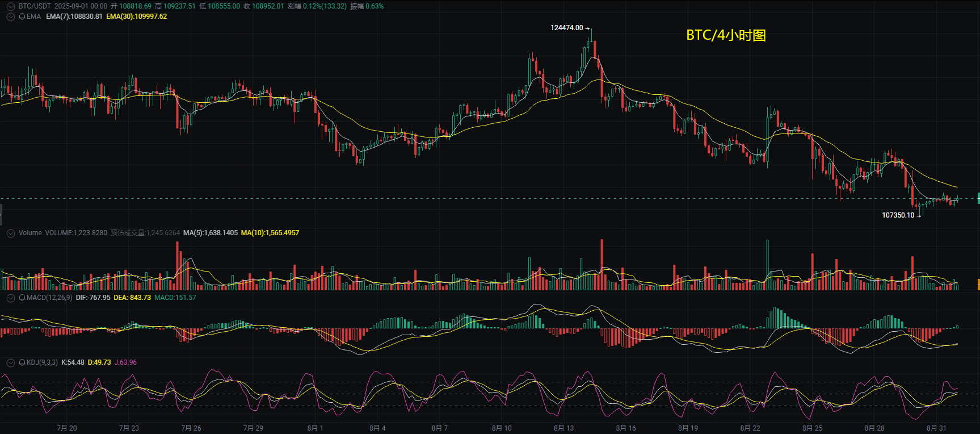This screenshot has height=434, width=980.
Task: Click DEA:-843.73 MACD value
Action: click(132, 298)
